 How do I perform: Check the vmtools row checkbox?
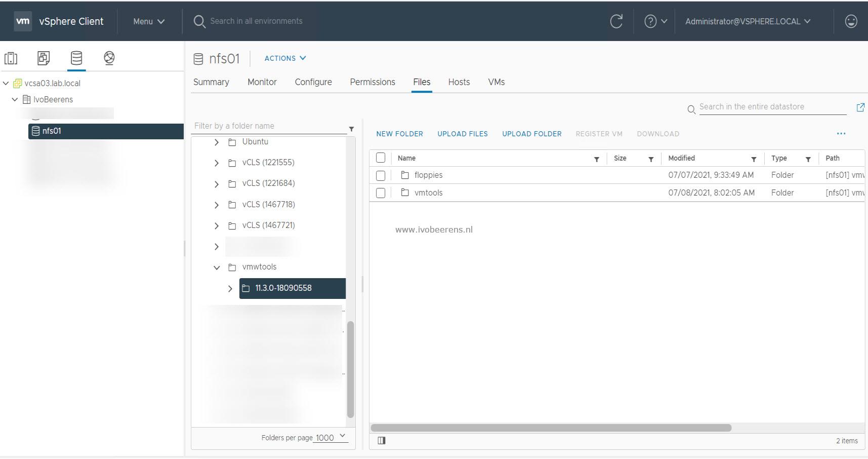point(381,193)
